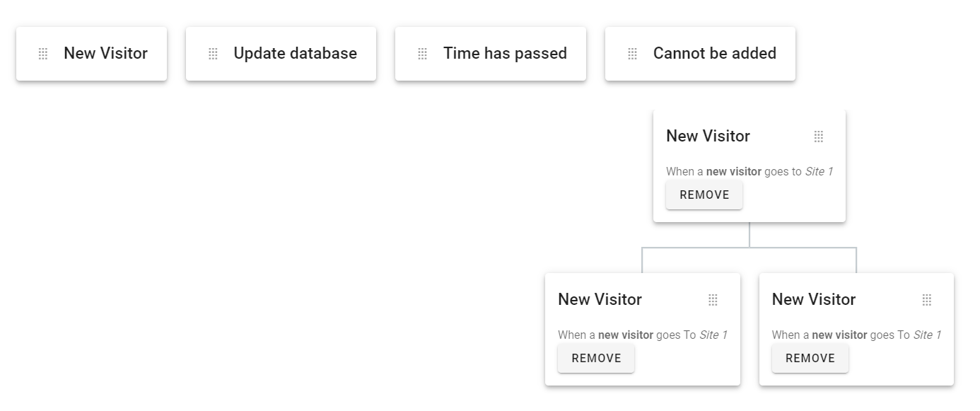Select the Update database palette card label
This screenshot has height=411, width=980.
295,54
